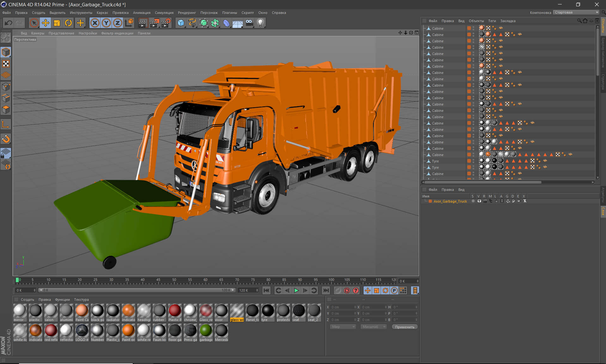
Task: Open the Spline tools icon
Action: (x=192, y=23)
